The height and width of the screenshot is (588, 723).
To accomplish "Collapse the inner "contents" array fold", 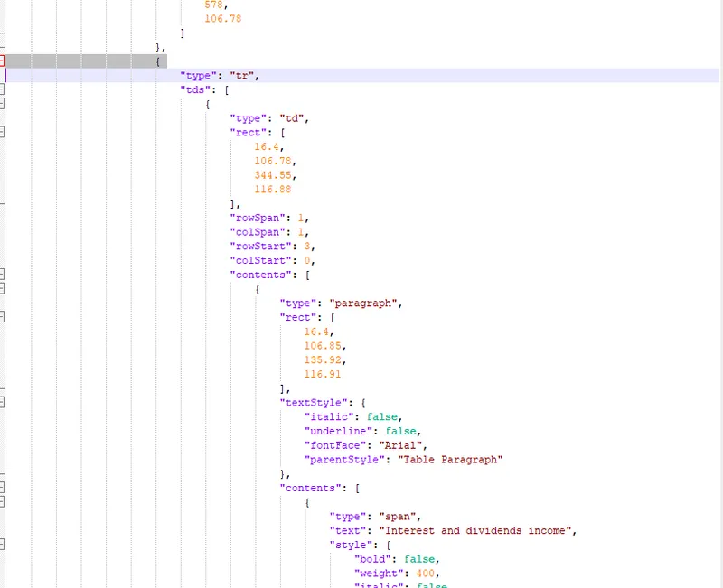I will [4, 488].
